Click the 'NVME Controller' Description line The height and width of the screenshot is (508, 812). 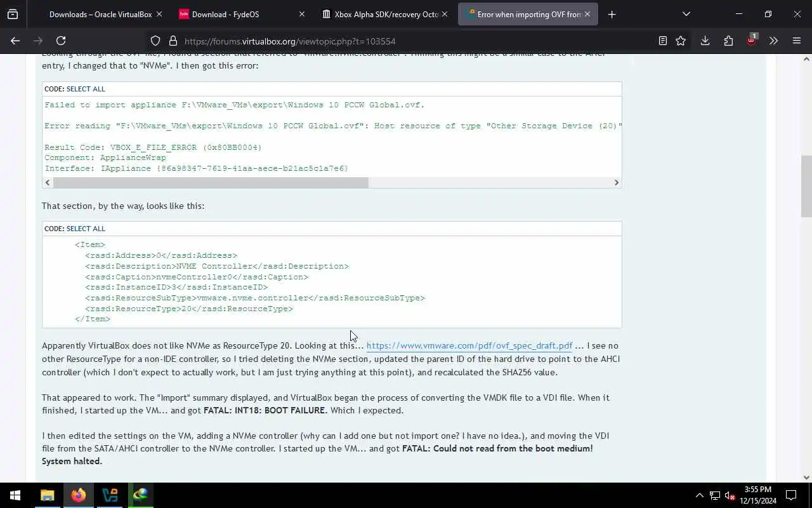click(217, 266)
